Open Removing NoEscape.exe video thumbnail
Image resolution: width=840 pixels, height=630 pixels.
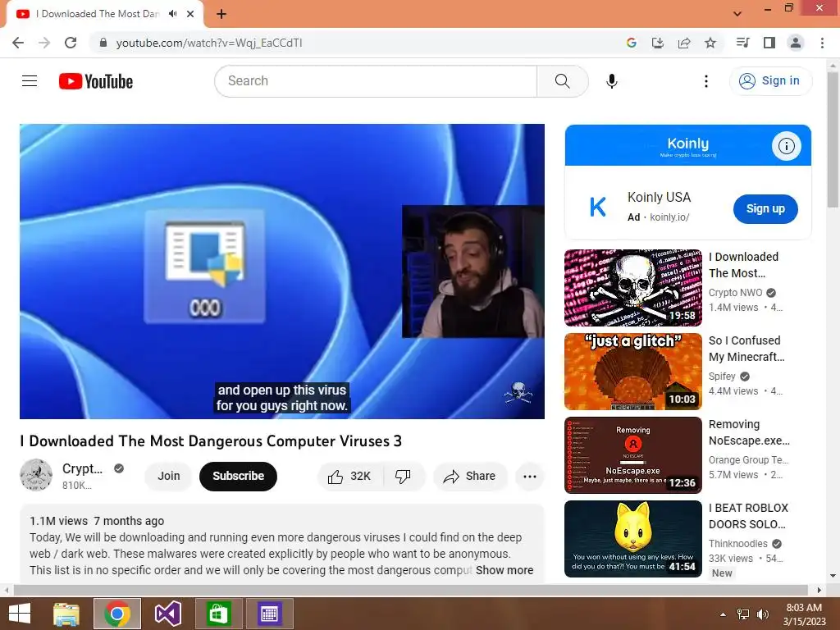pos(632,454)
